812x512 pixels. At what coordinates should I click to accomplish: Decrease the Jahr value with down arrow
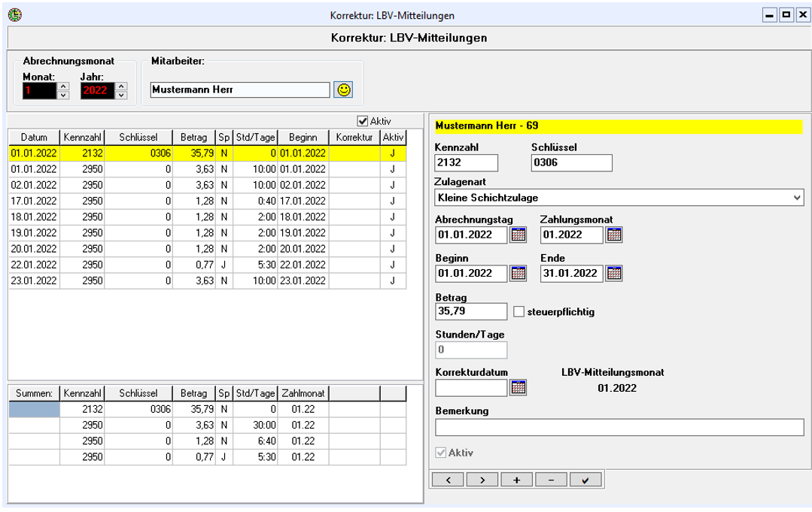(121, 95)
